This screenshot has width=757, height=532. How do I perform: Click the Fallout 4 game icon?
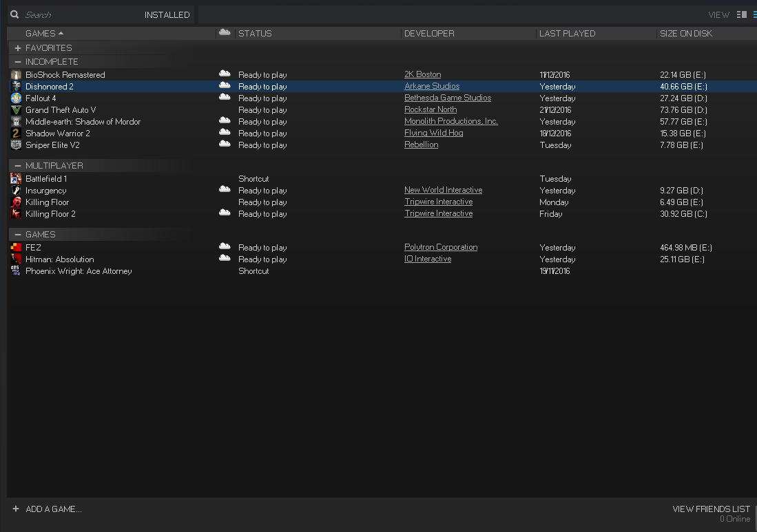pyautogui.click(x=17, y=98)
